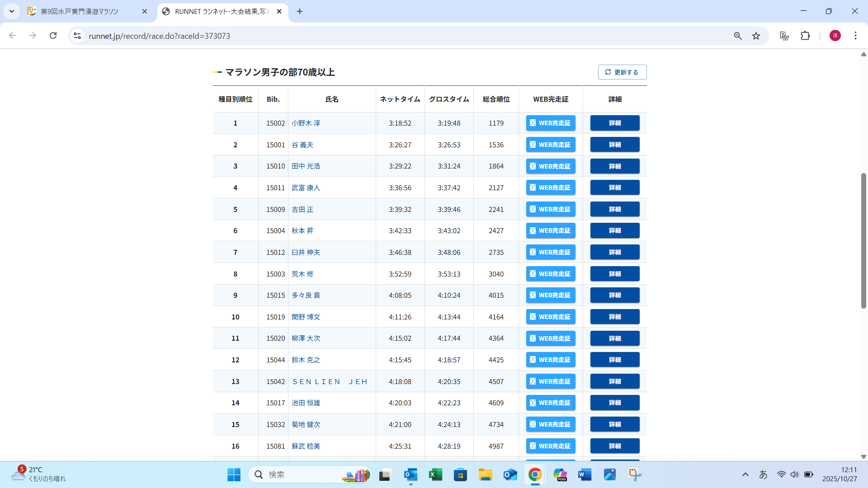
Task: Open WEB完走証 for 小野木 淳
Action: [x=550, y=123]
